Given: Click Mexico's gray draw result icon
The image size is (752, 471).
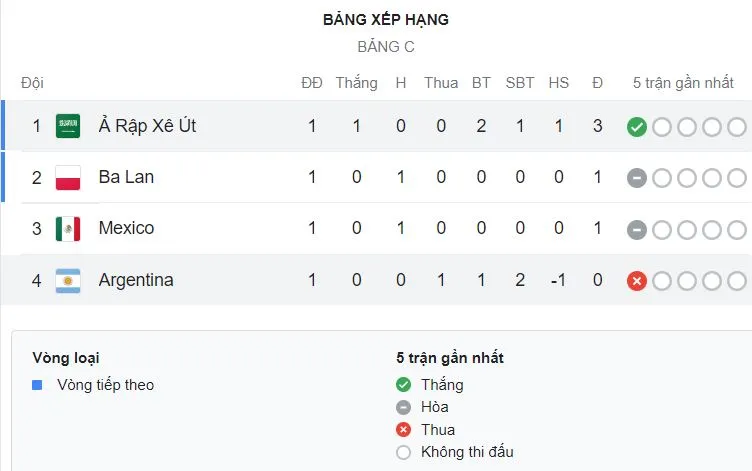Looking at the screenshot, I should coord(636,229).
